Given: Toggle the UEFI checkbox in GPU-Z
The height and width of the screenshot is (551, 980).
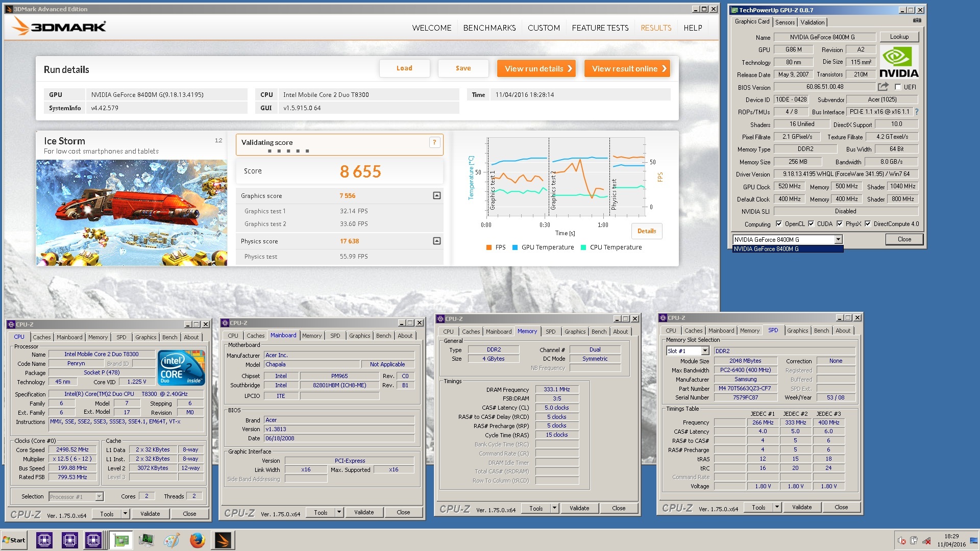Looking at the screenshot, I should pos(898,87).
